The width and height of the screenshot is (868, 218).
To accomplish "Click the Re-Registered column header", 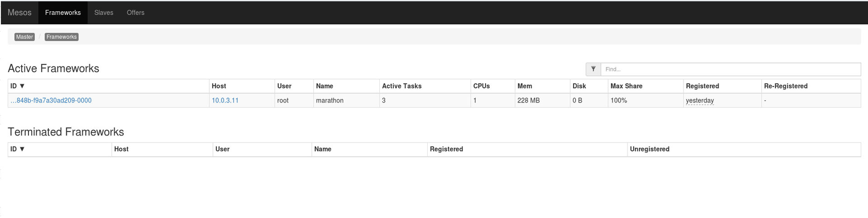I will click(785, 86).
